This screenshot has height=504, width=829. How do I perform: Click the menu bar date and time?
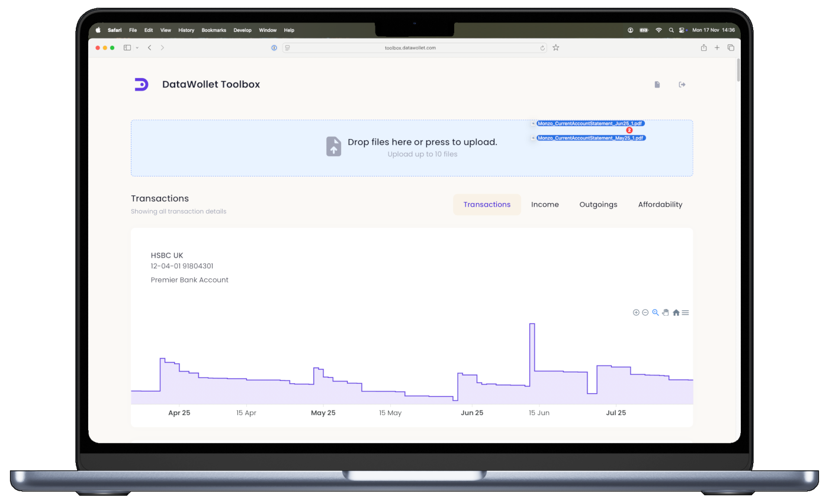714,30
